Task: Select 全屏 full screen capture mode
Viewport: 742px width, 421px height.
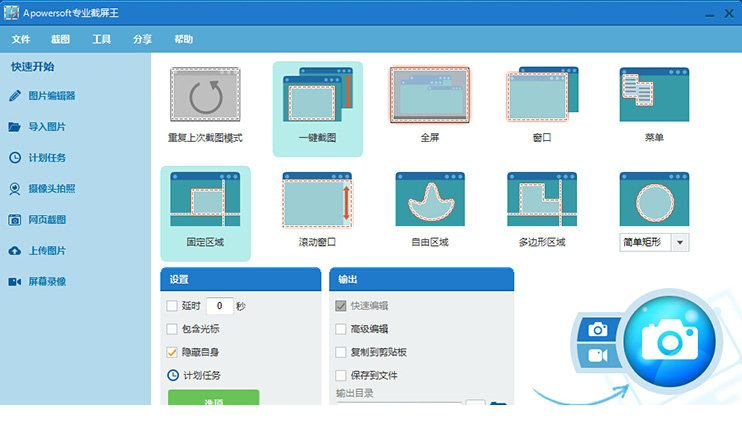Action: [430, 105]
